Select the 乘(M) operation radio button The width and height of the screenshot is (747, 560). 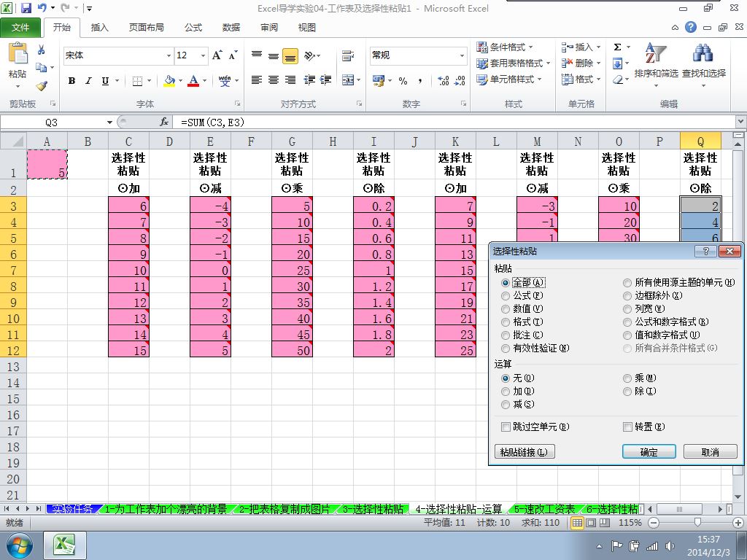(627, 378)
